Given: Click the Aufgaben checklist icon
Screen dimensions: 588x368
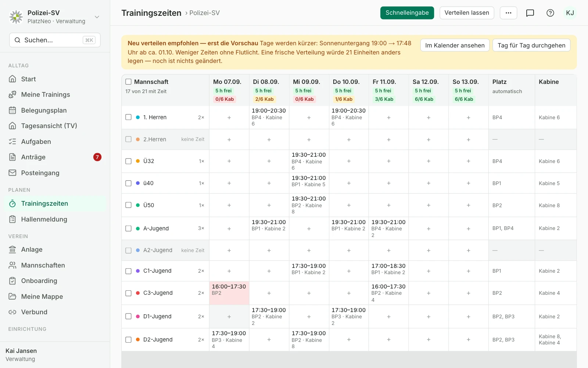Looking at the screenshot, I should (12, 142).
